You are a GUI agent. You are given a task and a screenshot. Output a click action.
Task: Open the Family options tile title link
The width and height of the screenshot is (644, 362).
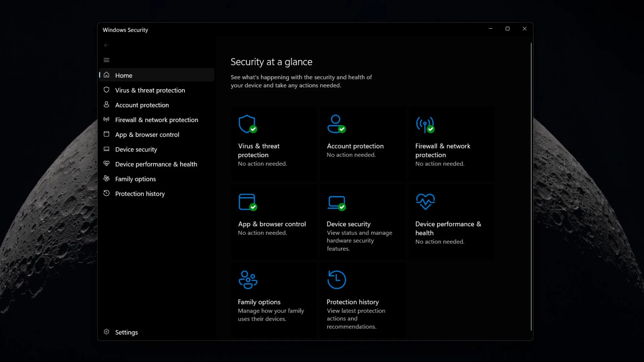click(x=259, y=302)
